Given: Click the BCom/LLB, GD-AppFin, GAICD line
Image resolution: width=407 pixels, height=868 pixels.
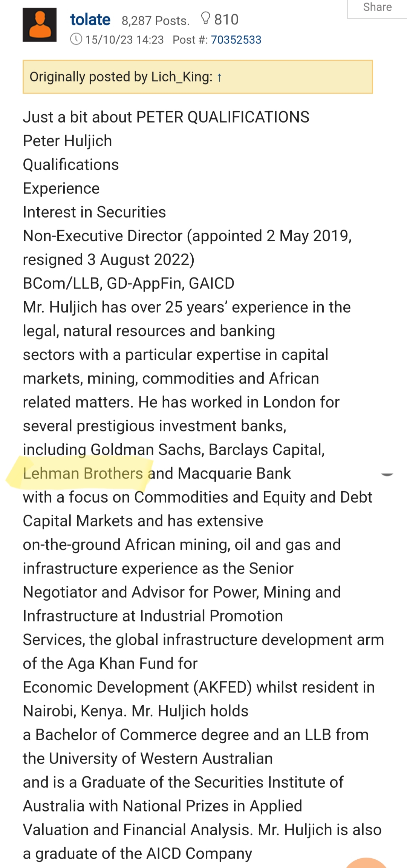Looking at the screenshot, I should click(129, 284).
